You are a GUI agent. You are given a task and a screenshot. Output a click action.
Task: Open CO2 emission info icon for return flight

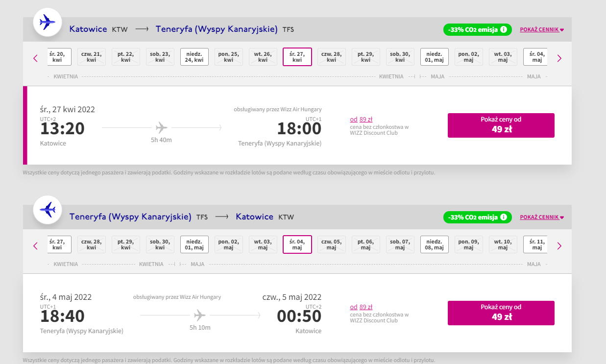(503, 217)
